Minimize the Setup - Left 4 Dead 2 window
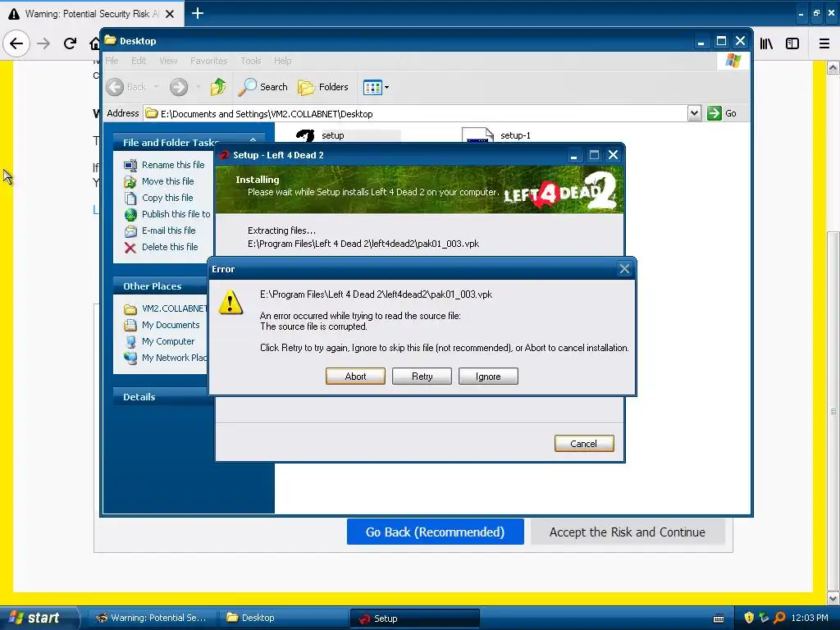Image resolution: width=840 pixels, height=630 pixels. point(573,155)
